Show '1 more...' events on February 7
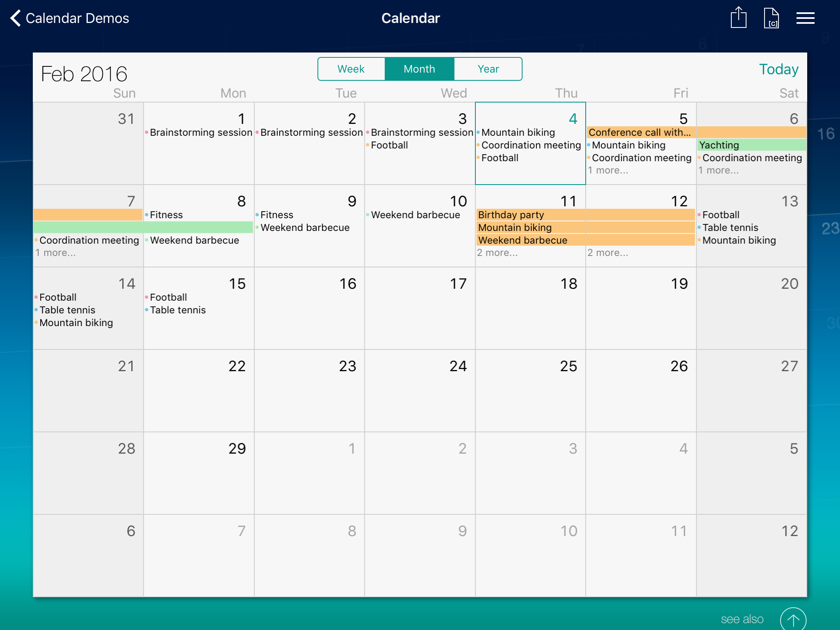The image size is (840, 630). click(55, 253)
